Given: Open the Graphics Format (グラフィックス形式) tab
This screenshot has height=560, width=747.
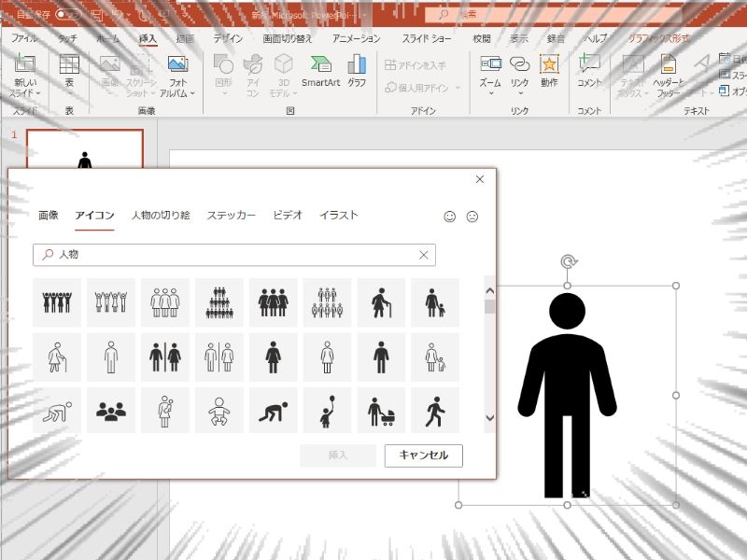Looking at the screenshot, I should pyautogui.click(x=658, y=38).
